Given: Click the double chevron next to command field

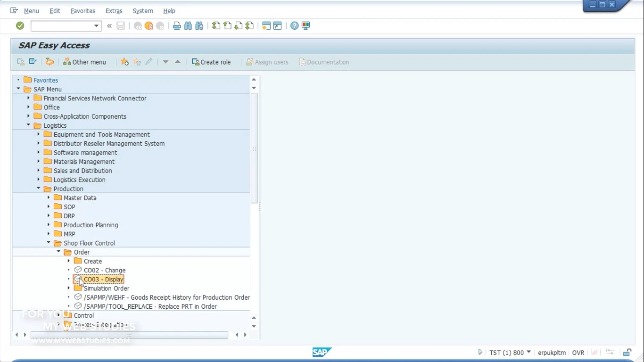Looking at the screenshot, I should pos(109,26).
